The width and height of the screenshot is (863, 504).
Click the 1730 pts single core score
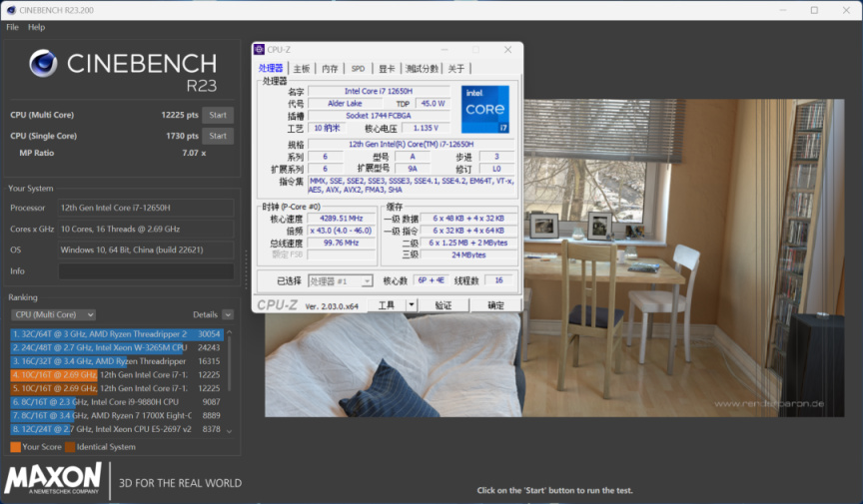click(182, 136)
